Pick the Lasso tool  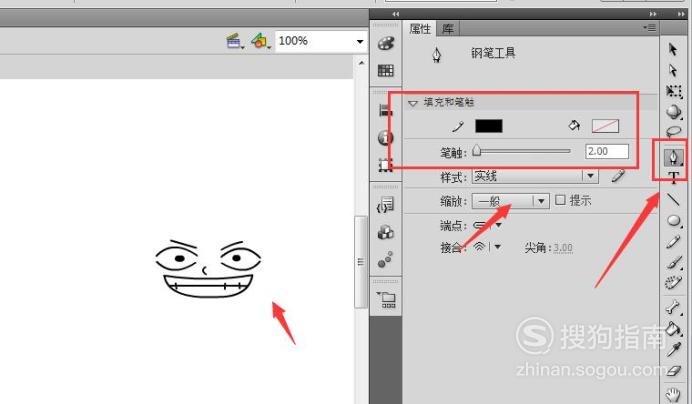coord(673,132)
